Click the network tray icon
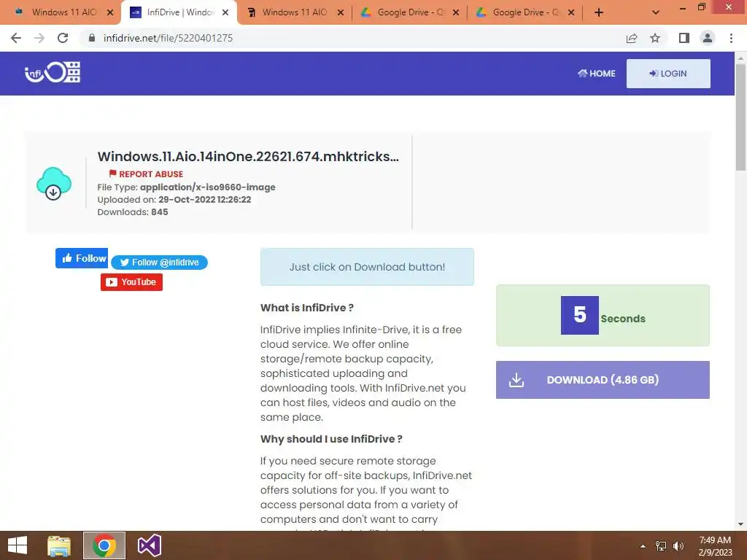747x560 pixels. [x=661, y=546]
